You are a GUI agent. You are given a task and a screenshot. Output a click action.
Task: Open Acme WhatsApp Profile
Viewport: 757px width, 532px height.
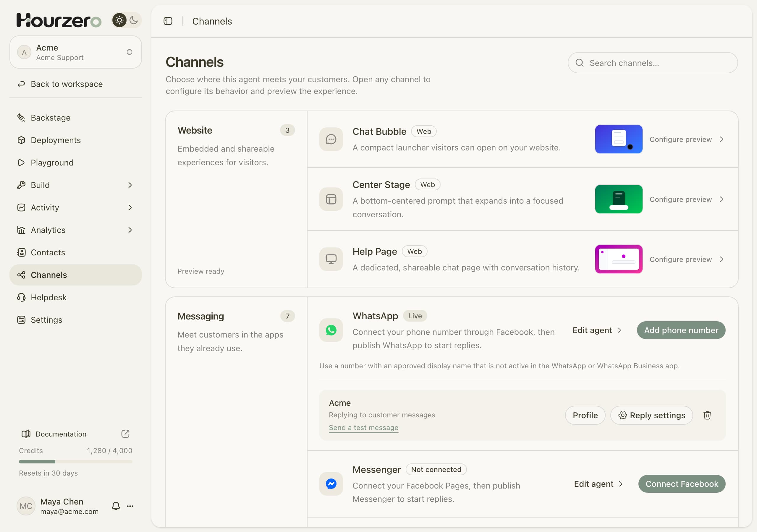[x=585, y=415]
